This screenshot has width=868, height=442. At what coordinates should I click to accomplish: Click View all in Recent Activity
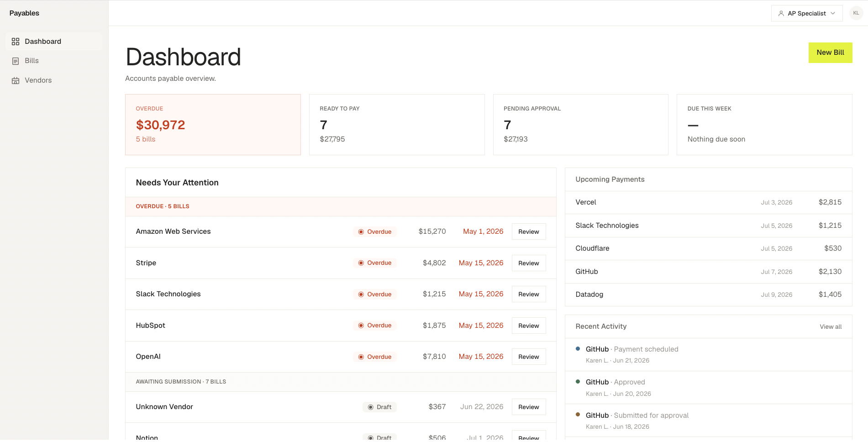(831, 326)
